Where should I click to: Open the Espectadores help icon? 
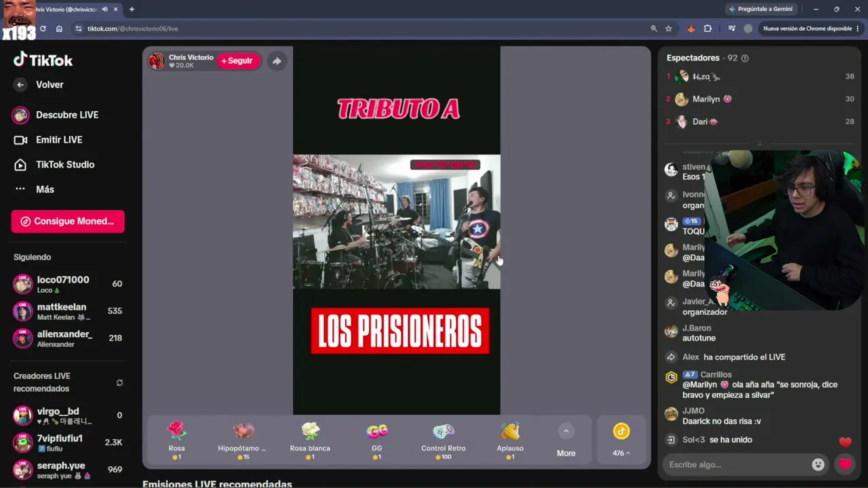745,58
